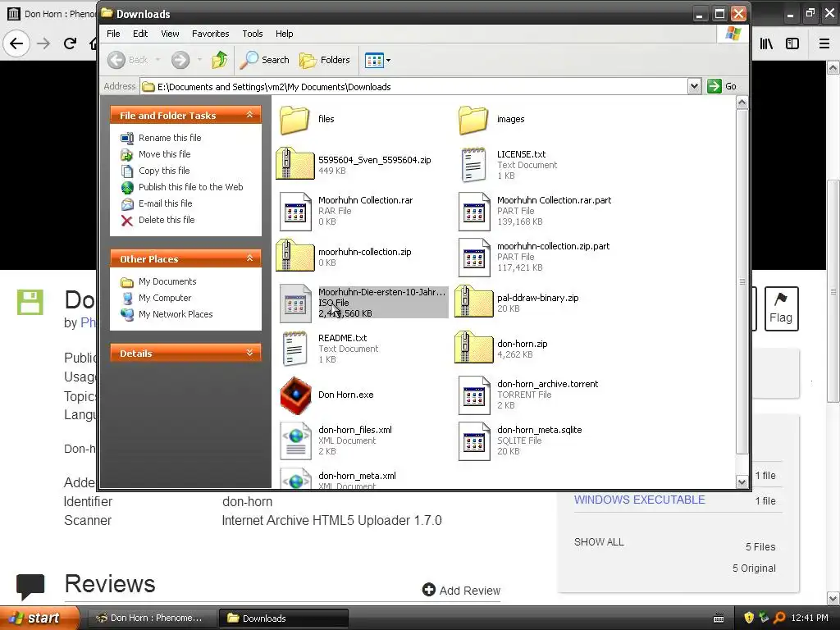Click Rename this file
Image resolution: width=840 pixels, height=630 pixels.
click(170, 138)
